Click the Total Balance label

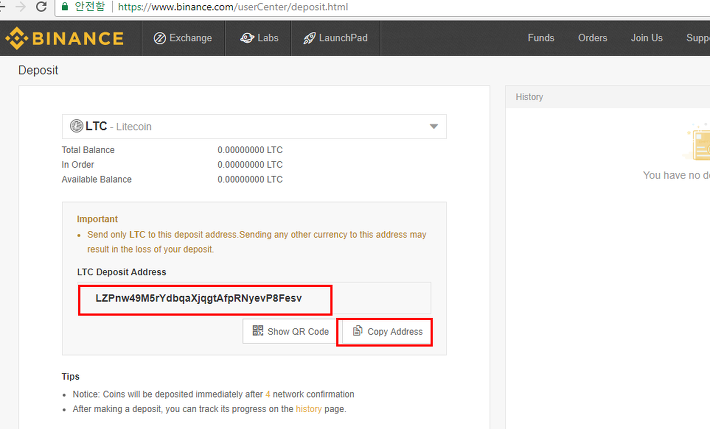pos(88,150)
